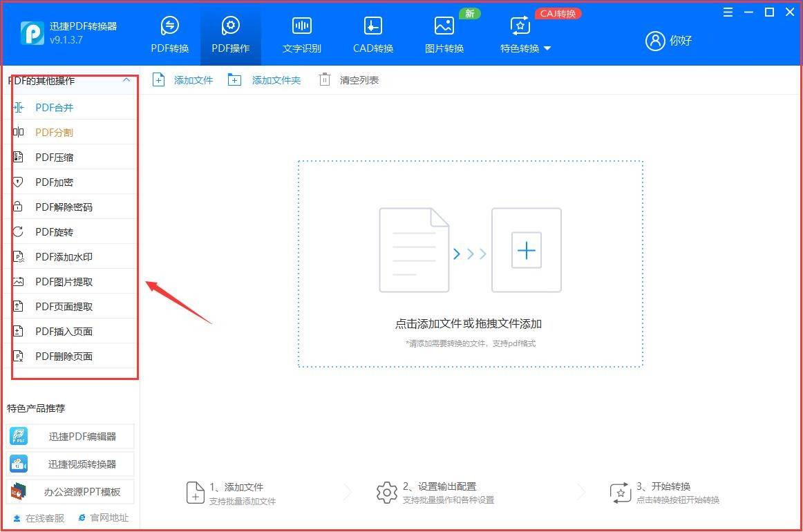Image resolution: width=803 pixels, height=532 pixels.
Task: Open the hamburger menu at top right
Action: pyautogui.click(x=728, y=12)
